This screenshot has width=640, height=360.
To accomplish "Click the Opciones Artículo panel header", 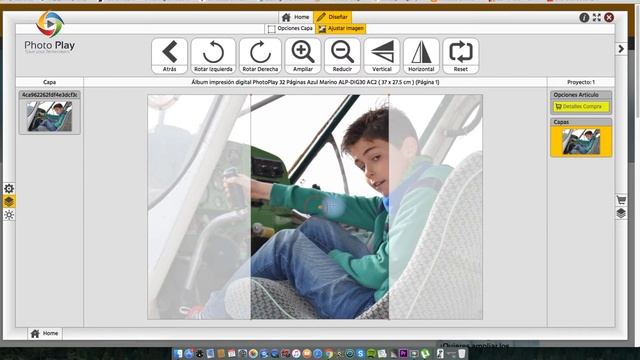I will pyautogui.click(x=581, y=95).
